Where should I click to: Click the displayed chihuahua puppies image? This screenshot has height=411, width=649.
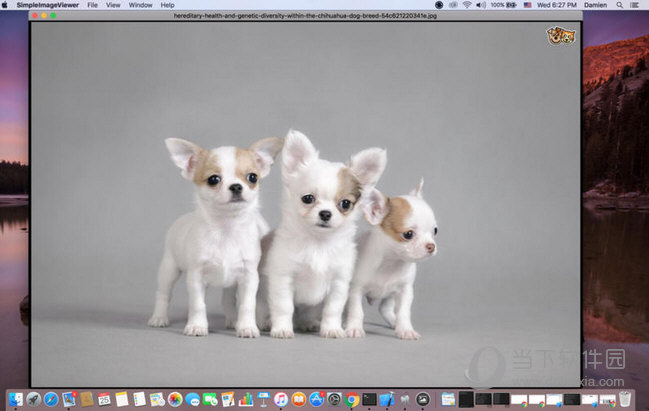click(x=306, y=204)
